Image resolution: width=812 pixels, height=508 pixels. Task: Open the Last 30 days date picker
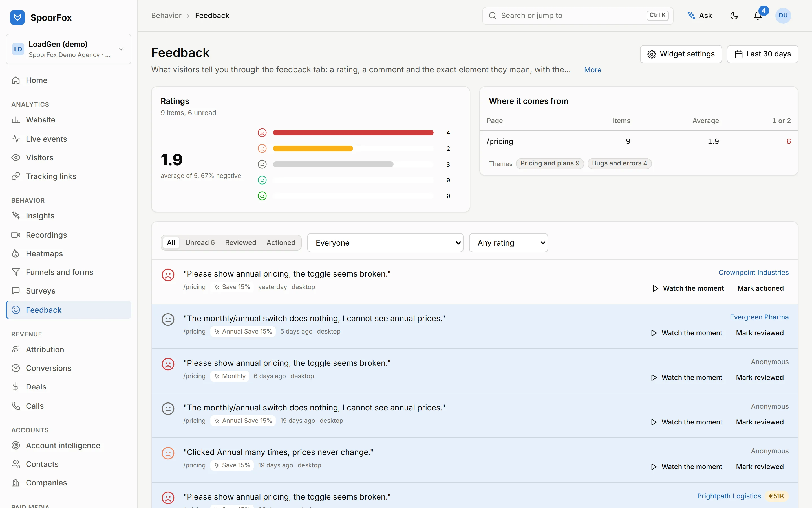762,54
